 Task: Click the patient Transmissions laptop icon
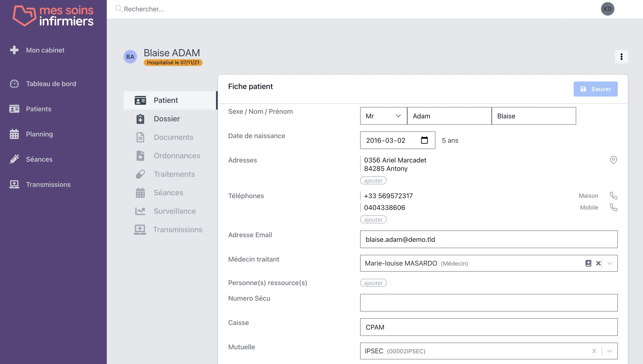tap(140, 229)
